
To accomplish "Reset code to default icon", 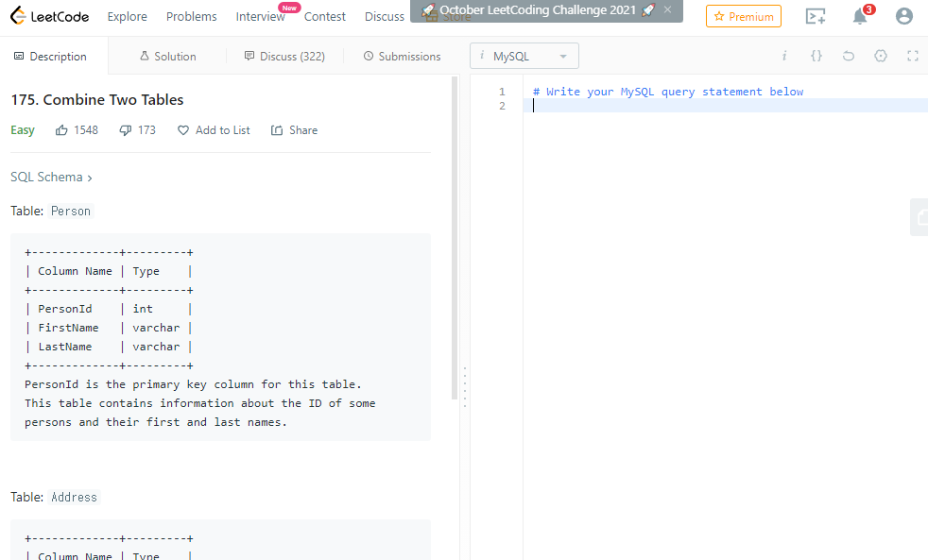I will tap(848, 56).
